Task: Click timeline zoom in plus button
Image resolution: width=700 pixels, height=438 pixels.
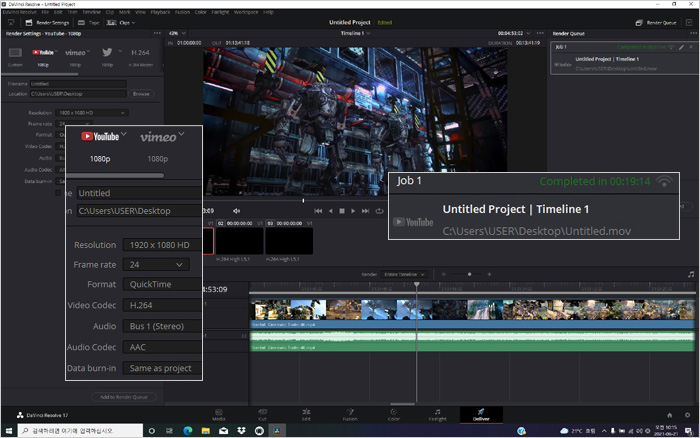Action: pos(489,274)
